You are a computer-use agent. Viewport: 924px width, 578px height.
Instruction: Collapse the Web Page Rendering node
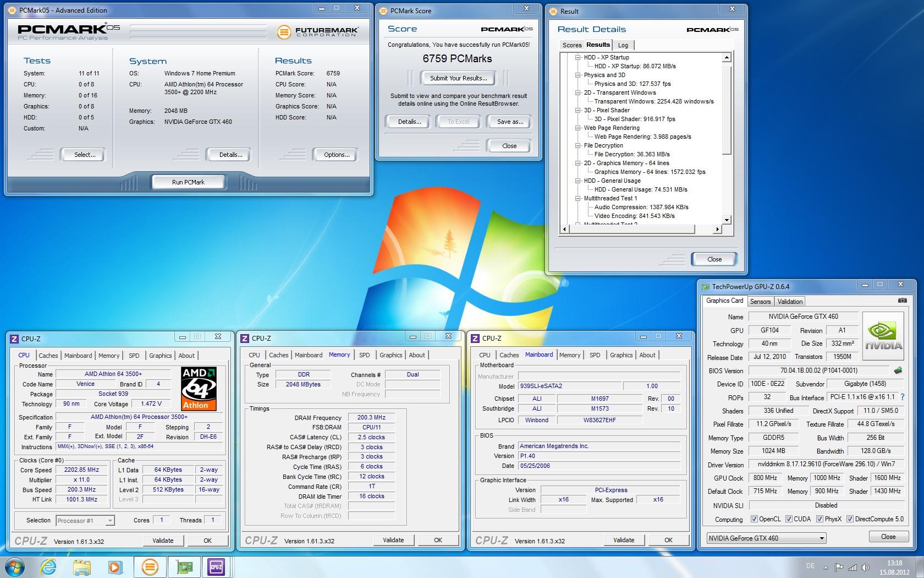click(x=578, y=128)
